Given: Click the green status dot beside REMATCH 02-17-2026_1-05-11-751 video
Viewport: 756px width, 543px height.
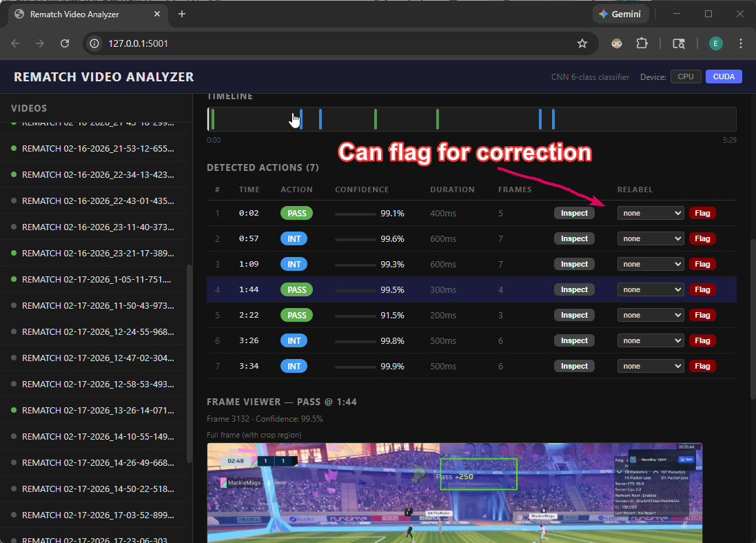Looking at the screenshot, I should [15, 279].
